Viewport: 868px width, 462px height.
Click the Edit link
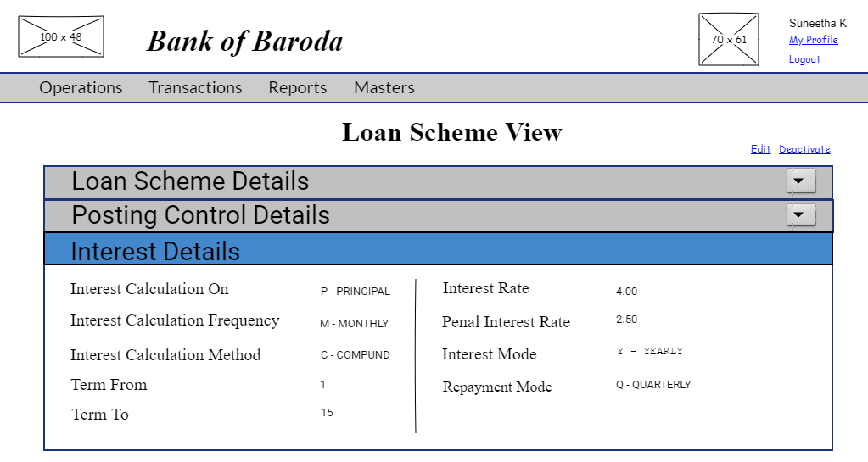pos(760,149)
